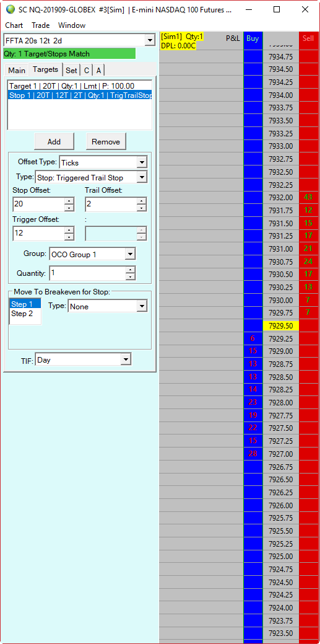
Task: Click Buy cell with 22 at 7927.50
Action: [253, 428]
